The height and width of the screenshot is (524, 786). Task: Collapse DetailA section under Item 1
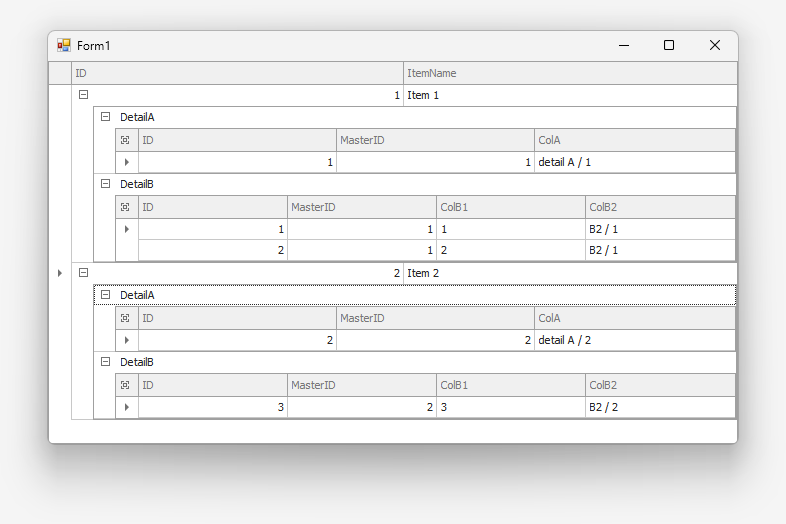click(x=105, y=117)
